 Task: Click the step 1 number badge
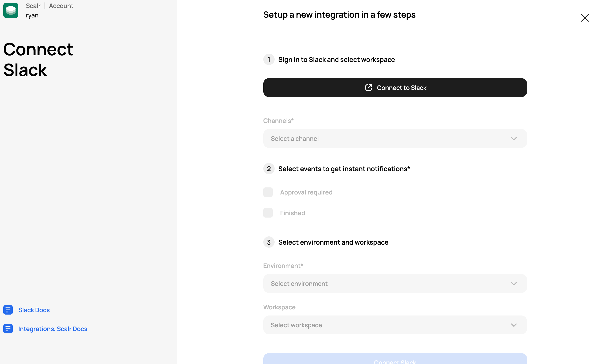point(269,60)
